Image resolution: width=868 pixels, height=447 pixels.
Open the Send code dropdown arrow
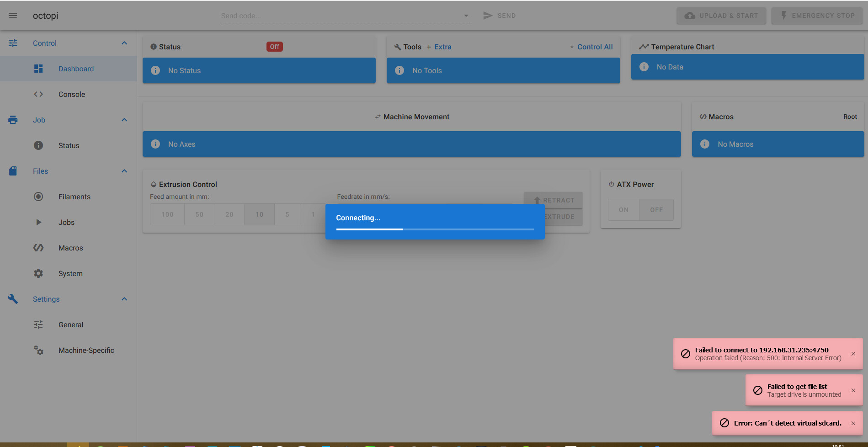[466, 16]
